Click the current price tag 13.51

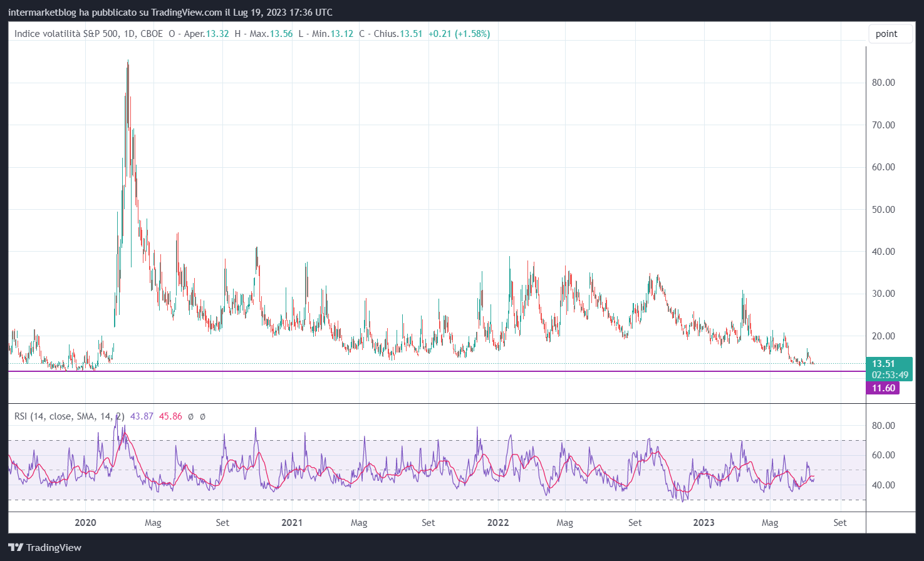point(883,364)
